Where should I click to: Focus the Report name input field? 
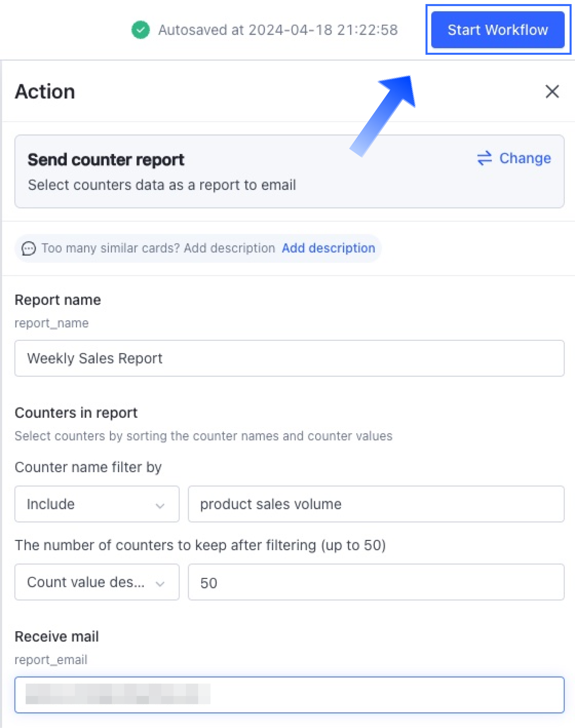(x=289, y=358)
